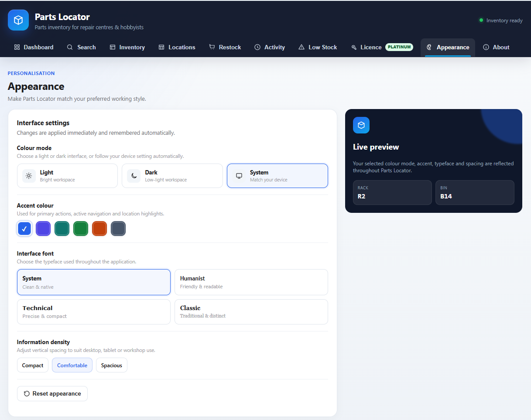
Task: Go to the Locations tab
Action: 177,47
